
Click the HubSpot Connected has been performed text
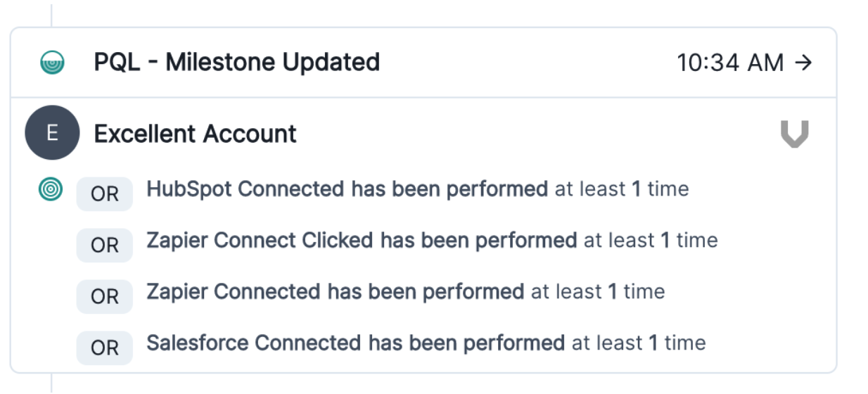pos(347,189)
